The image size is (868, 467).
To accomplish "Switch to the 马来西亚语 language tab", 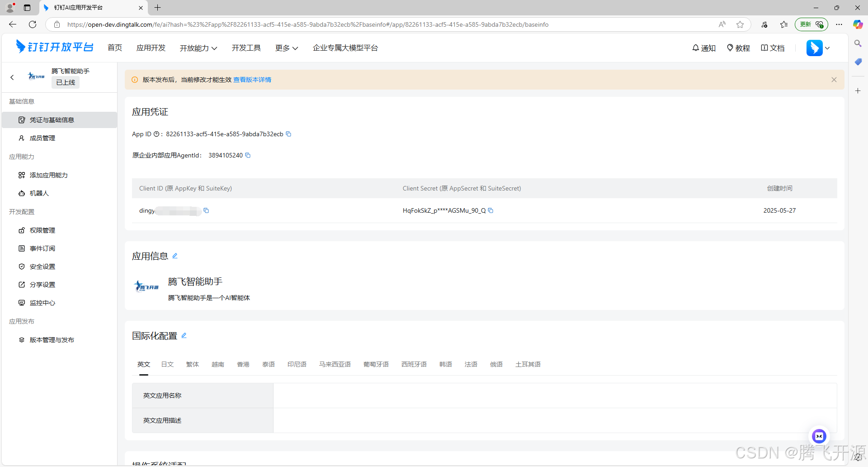I will tap(335, 364).
